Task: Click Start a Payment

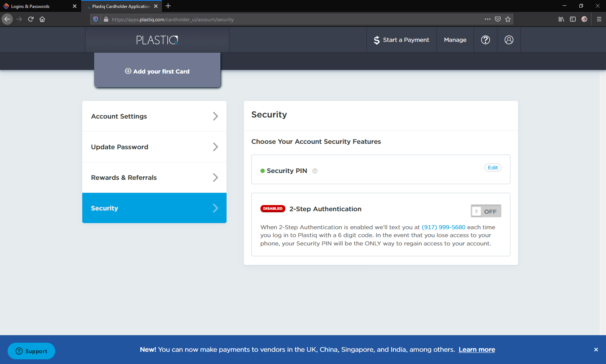Action: pyautogui.click(x=401, y=40)
